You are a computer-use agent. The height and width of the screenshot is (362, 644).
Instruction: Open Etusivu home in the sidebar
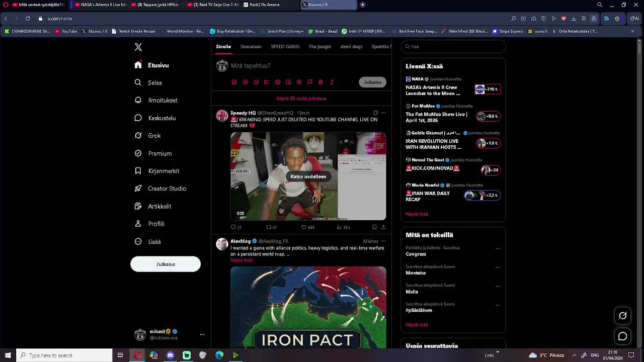[x=152, y=65]
